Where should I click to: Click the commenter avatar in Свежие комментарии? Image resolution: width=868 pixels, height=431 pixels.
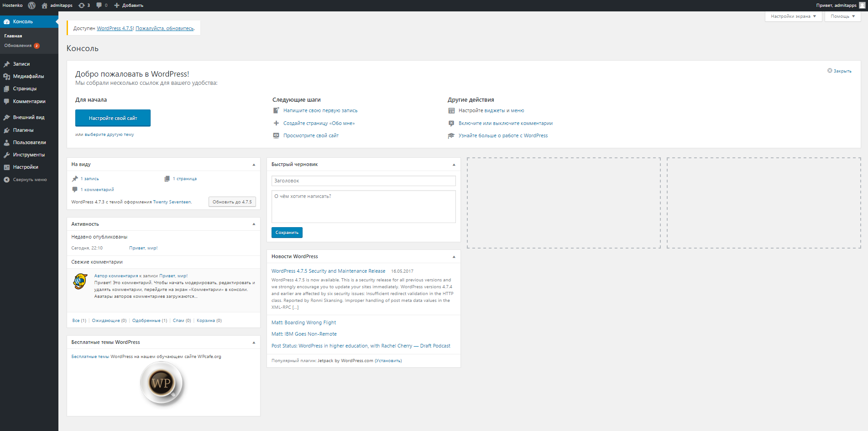pyautogui.click(x=80, y=281)
